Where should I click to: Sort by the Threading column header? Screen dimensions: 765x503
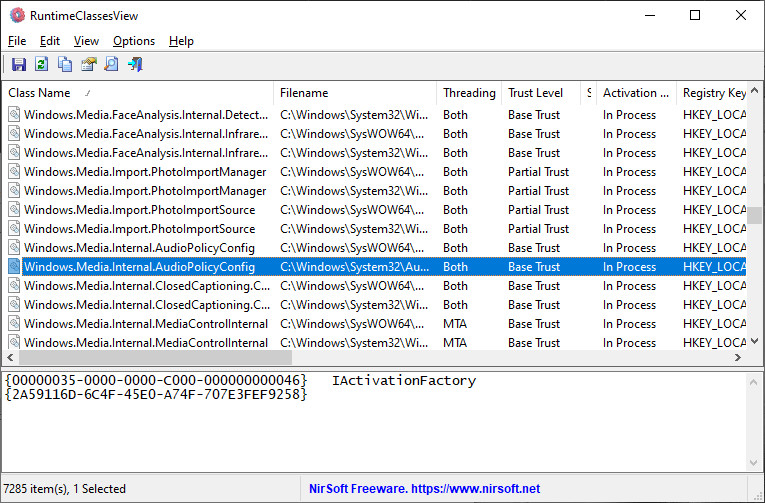(469, 93)
